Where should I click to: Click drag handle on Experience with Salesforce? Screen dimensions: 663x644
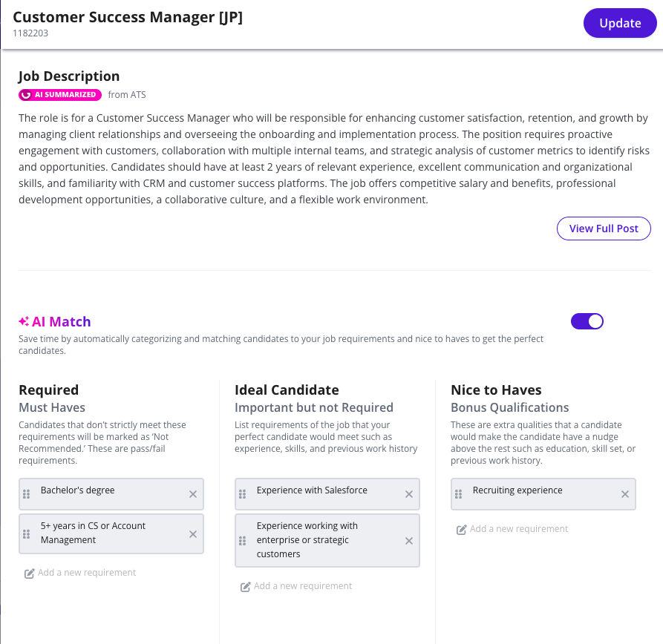coord(243,494)
